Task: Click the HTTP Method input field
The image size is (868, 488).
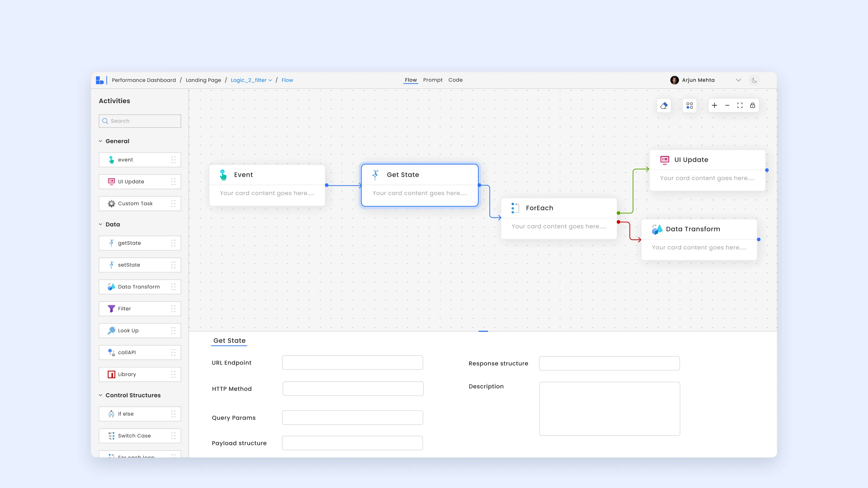Action: tap(353, 389)
